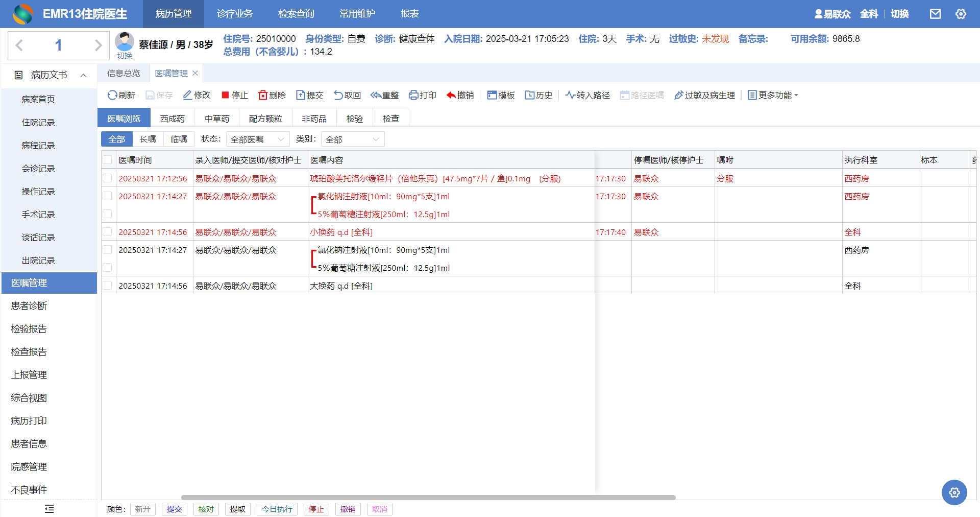Click the floating blue gear button
Image resolution: width=980 pixels, height=517 pixels.
pyautogui.click(x=954, y=492)
